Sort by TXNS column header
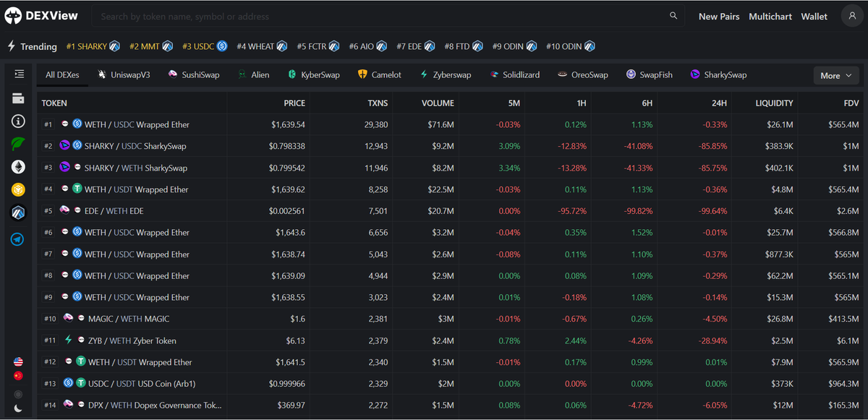 (378, 103)
